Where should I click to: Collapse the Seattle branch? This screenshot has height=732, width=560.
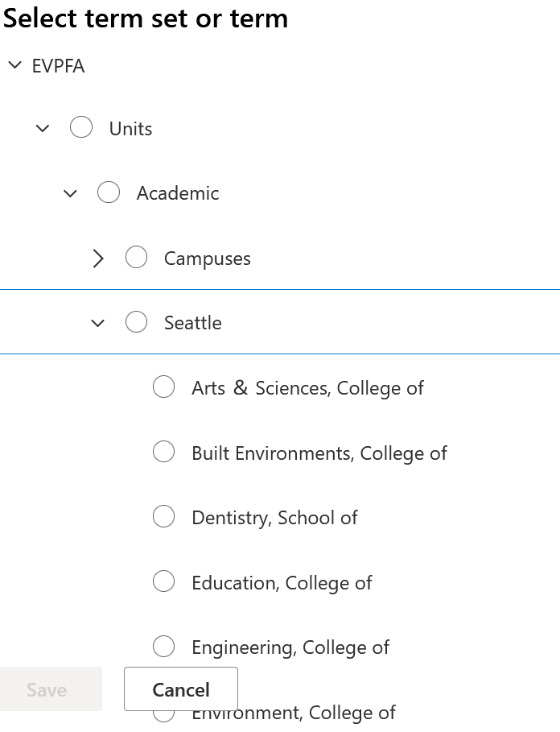tap(98, 322)
